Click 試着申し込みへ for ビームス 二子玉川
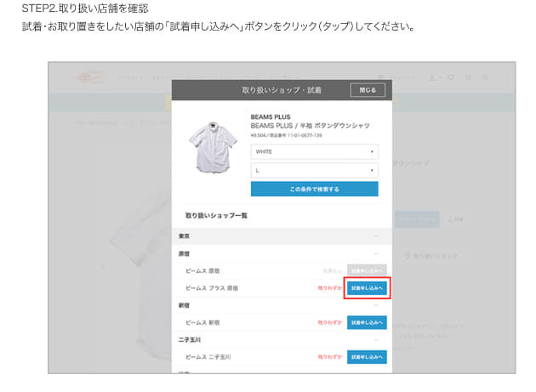This screenshot has height=392, width=536. click(x=367, y=357)
